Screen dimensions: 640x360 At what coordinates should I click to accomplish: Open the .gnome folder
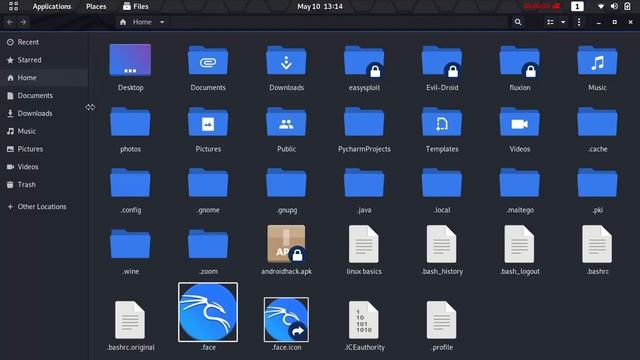[x=208, y=183]
